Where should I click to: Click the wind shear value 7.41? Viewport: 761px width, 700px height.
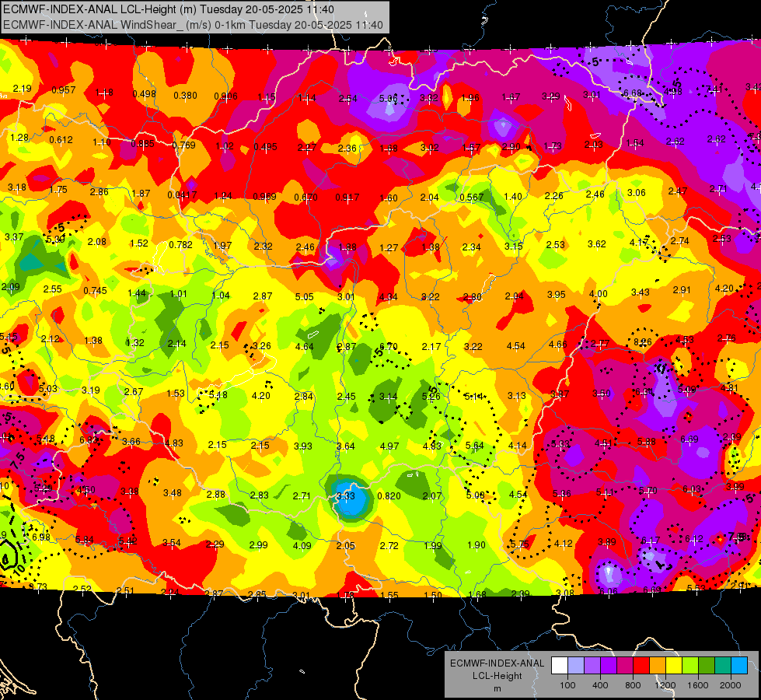tap(714, 89)
